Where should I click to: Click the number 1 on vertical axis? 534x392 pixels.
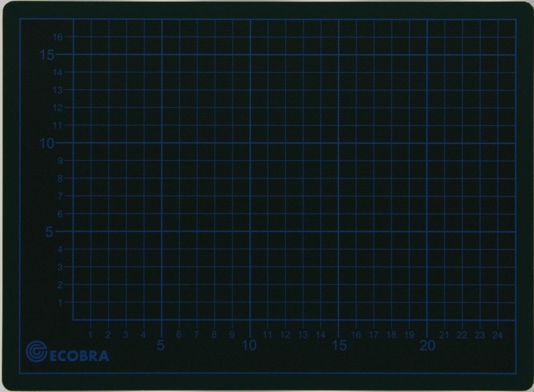pos(59,302)
